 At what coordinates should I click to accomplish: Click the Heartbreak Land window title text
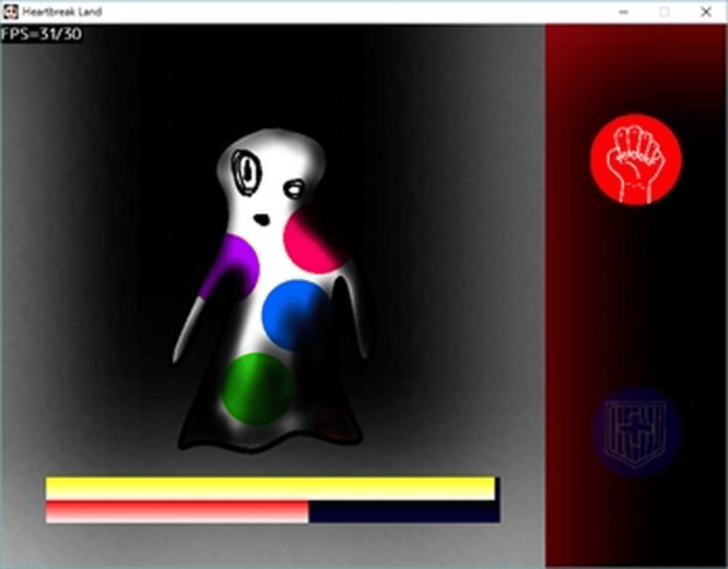tap(62, 12)
